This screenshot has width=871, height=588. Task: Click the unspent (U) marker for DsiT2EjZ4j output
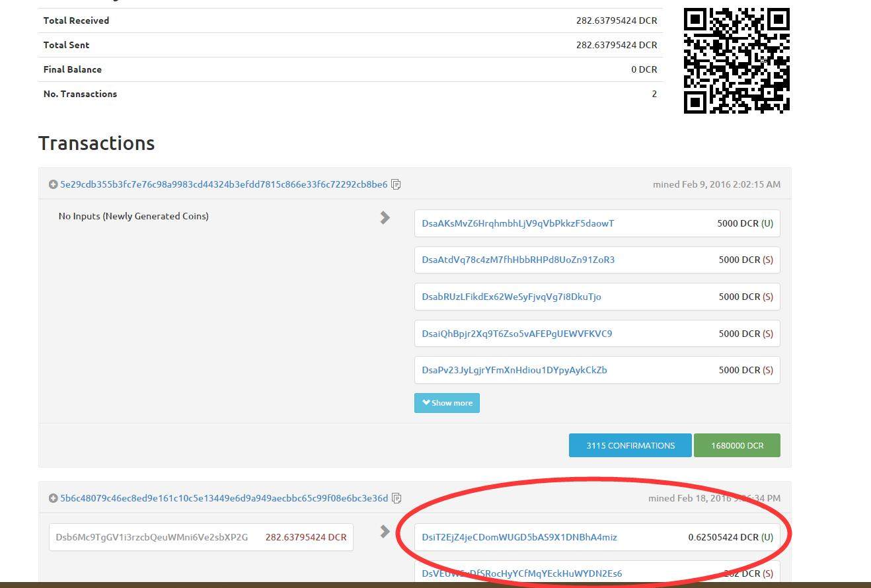(x=767, y=537)
